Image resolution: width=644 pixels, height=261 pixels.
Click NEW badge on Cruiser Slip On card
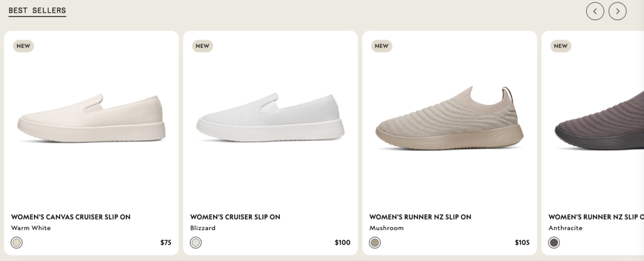pos(203,46)
